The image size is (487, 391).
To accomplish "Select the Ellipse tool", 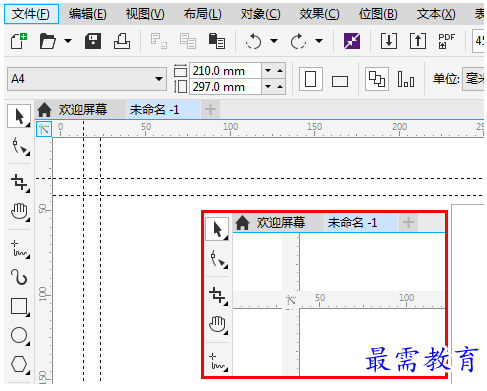I will [x=19, y=335].
